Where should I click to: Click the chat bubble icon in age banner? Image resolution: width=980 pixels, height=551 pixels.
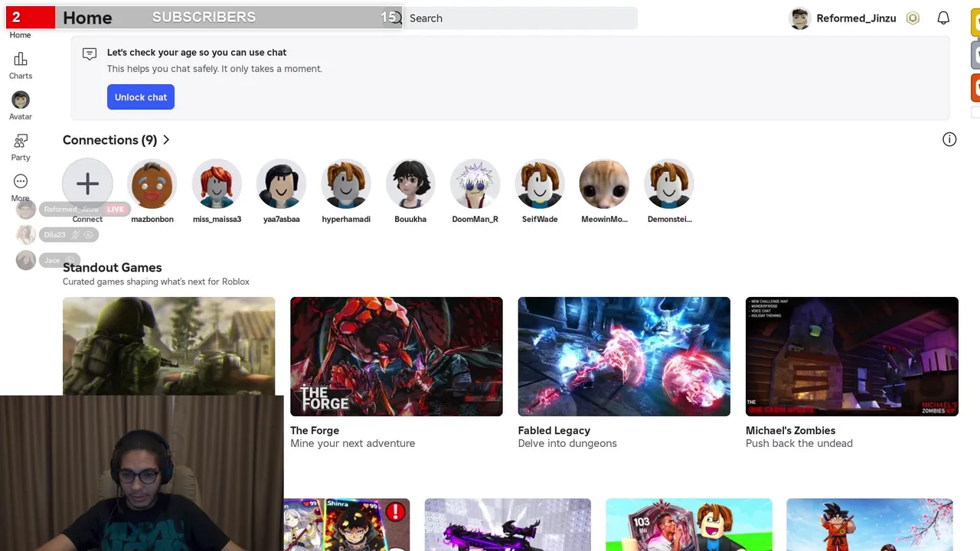coord(90,54)
